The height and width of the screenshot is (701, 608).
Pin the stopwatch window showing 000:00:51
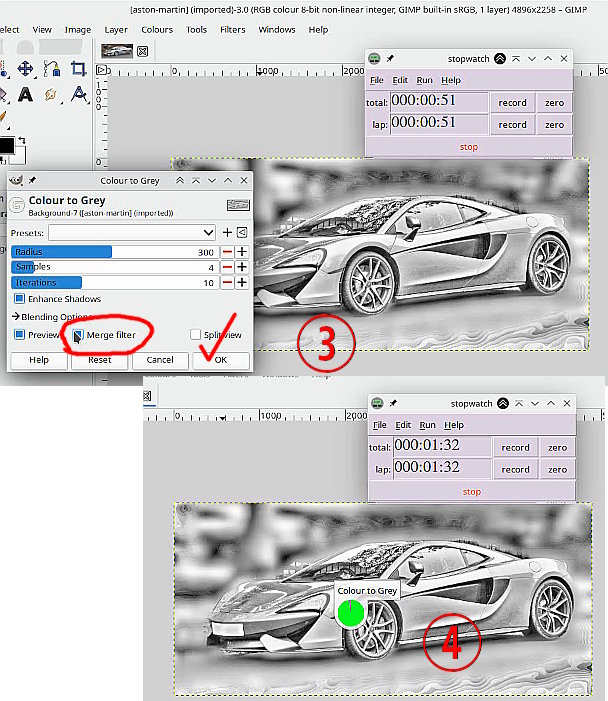click(x=390, y=59)
